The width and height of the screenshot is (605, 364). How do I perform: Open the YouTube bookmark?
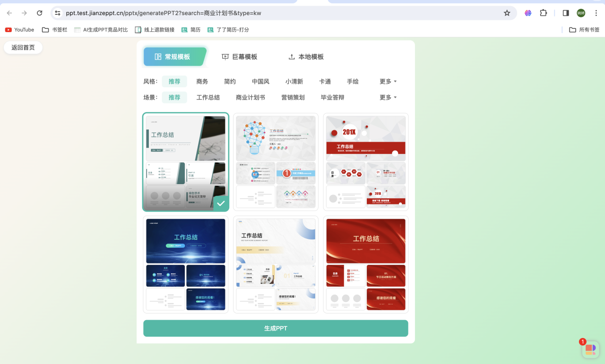coord(19,30)
